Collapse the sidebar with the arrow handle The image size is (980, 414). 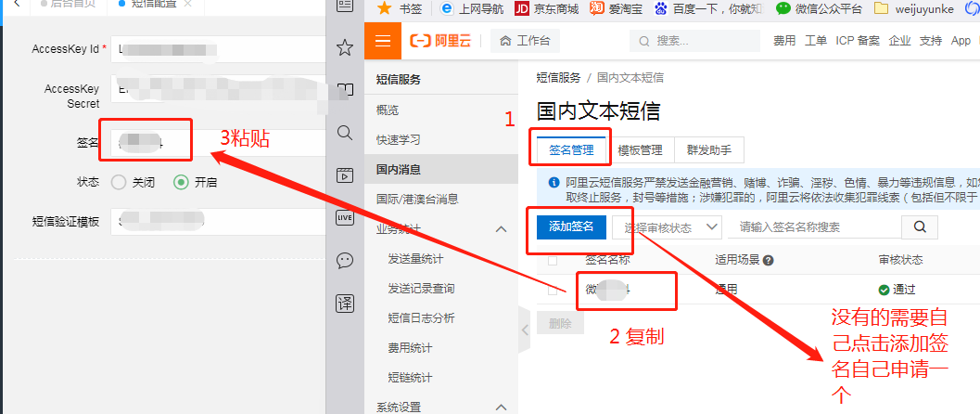(x=525, y=330)
